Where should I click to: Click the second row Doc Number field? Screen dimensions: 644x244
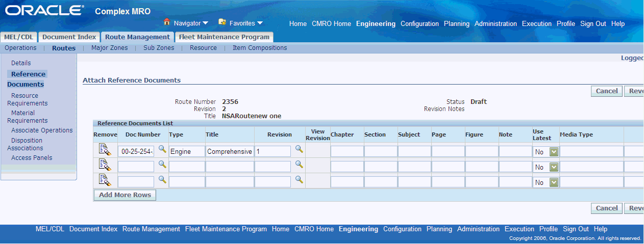click(x=136, y=167)
